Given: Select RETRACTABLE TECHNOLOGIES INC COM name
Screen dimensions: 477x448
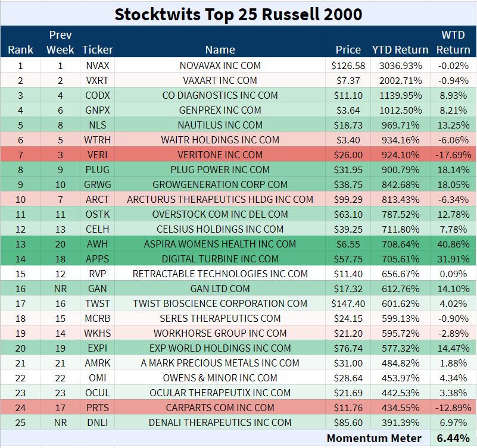Looking at the screenshot, I should tap(220, 274).
